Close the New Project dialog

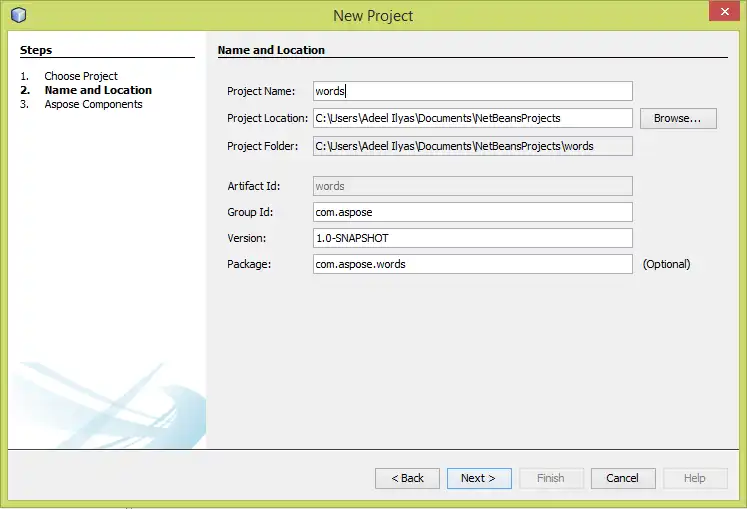tap(724, 11)
